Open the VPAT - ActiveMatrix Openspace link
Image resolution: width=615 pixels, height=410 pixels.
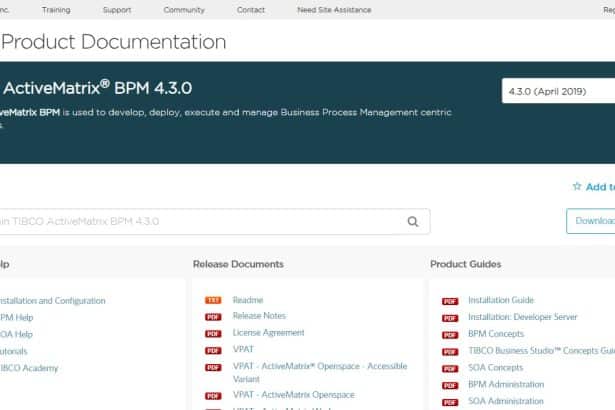pyautogui.click(x=294, y=395)
